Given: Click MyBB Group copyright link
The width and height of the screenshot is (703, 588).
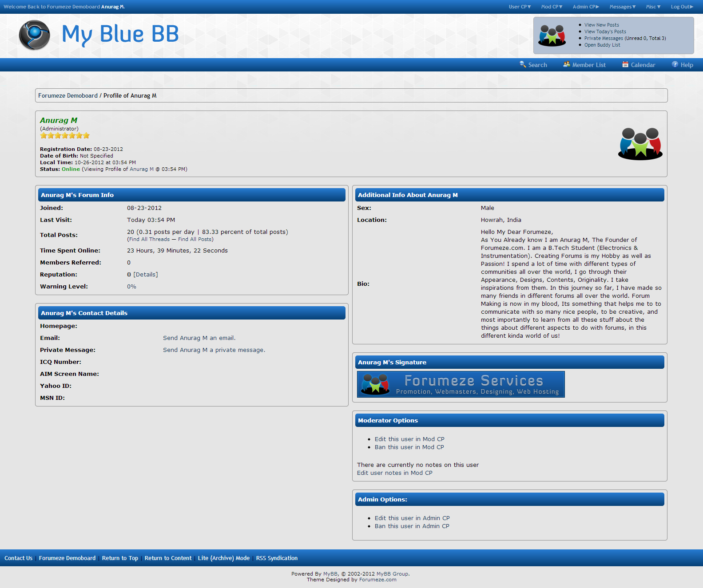Looking at the screenshot, I should click(393, 574).
